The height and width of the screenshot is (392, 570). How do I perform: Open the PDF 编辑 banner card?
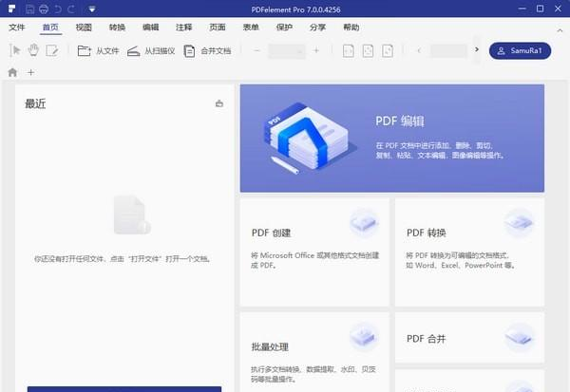[x=392, y=138]
